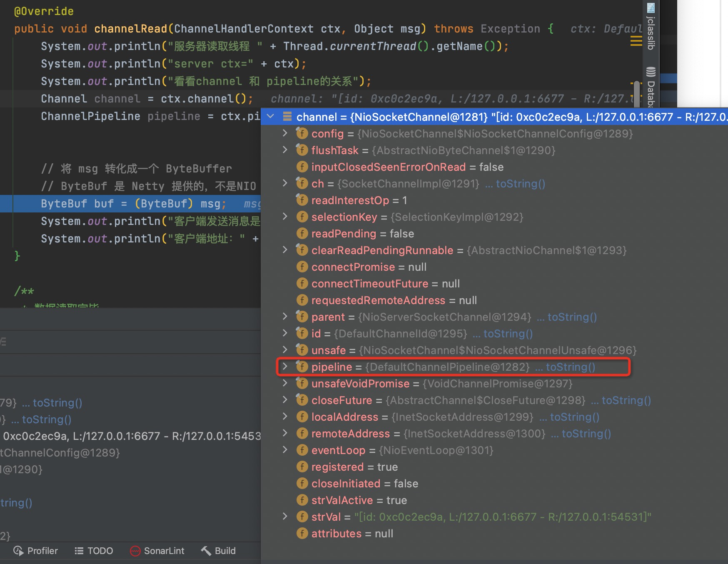The width and height of the screenshot is (728, 564).
Task: Click toString() link in left variables panel row ending 79}
Action: tap(57, 403)
